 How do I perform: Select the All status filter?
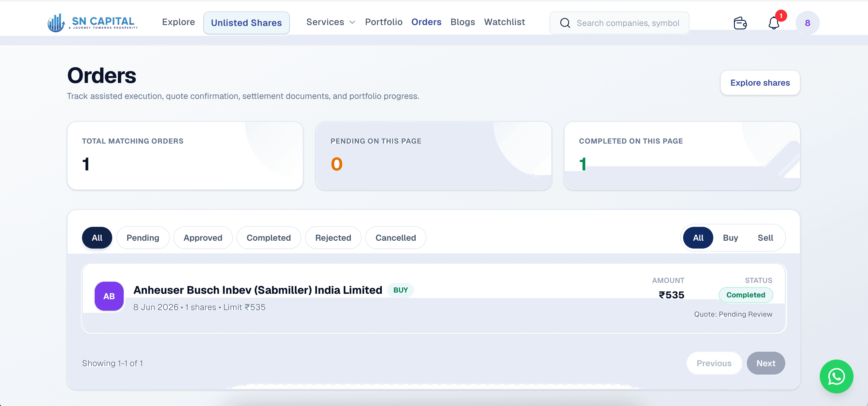[97, 237]
